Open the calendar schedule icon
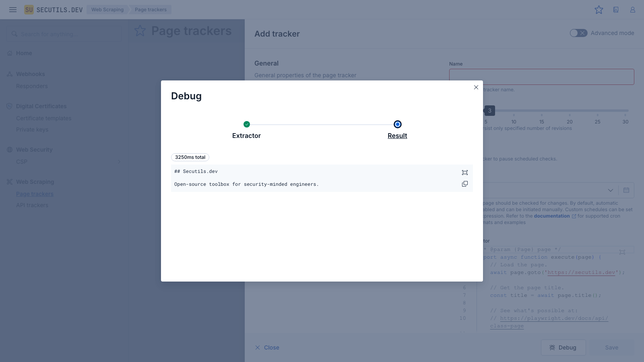 tap(626, 190)
